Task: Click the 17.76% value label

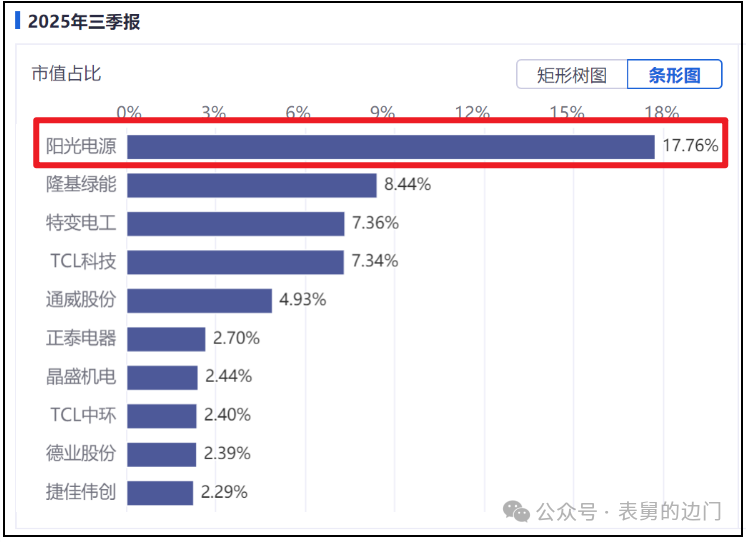Action: click(690, 146)
